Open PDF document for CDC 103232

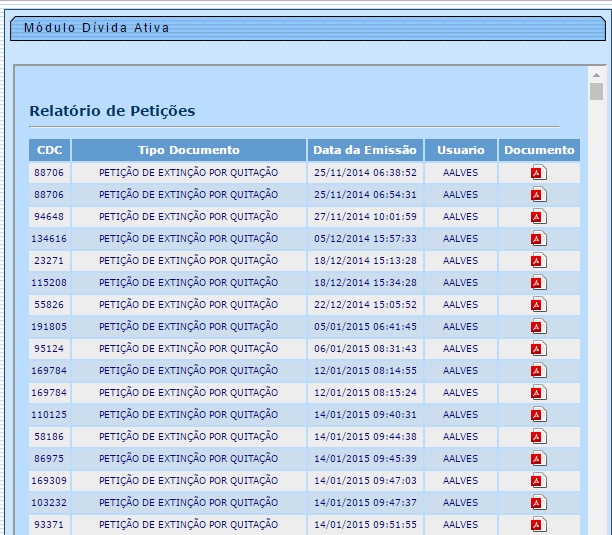[538, 502]
